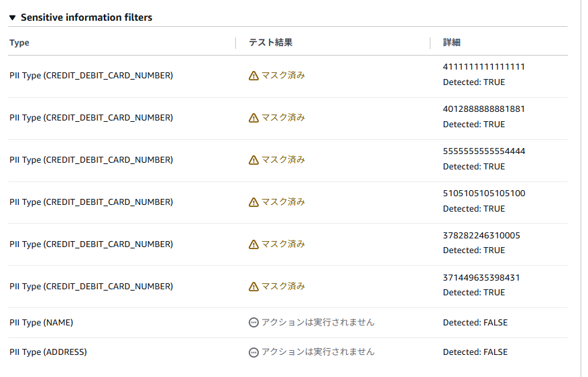Image resolution: width=588 pixels, height=377 pixels.
Task: Click warning icon for card 4012888888881881
Action: [x=253, y=118]
